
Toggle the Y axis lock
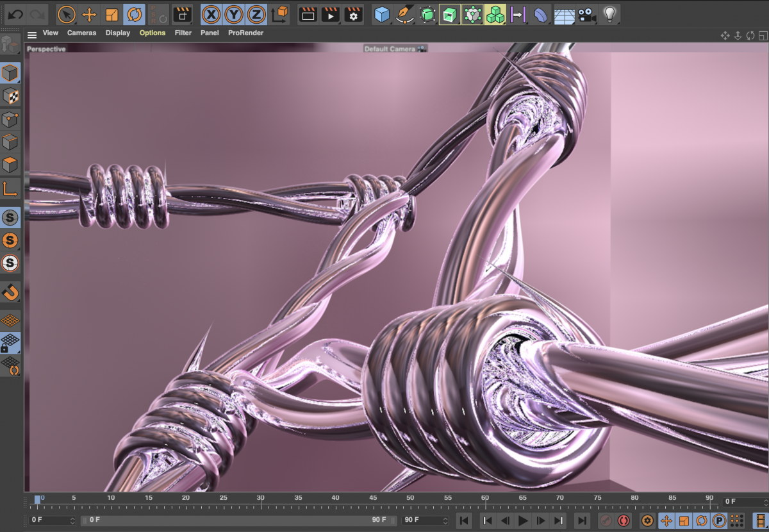pos(233,14)
